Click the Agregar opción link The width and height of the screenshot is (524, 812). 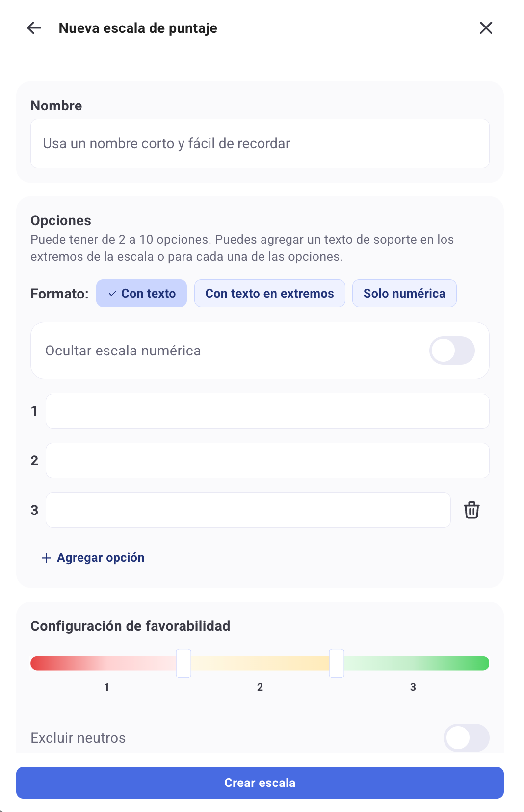(101, 558)
